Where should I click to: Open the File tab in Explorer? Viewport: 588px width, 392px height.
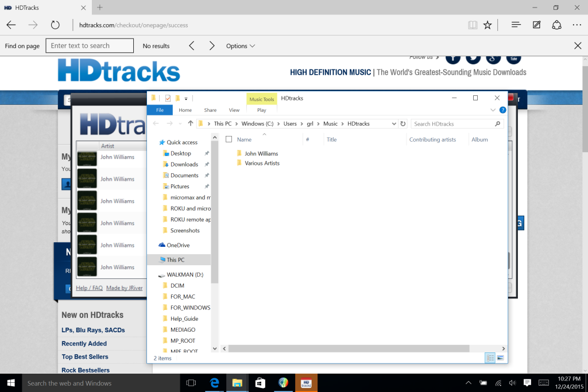point(160,110)
